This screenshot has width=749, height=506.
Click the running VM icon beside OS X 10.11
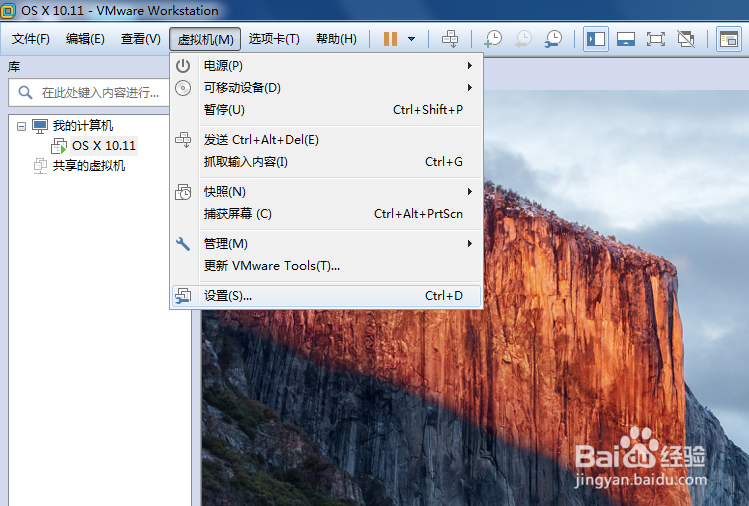click(x=59, y=146)
